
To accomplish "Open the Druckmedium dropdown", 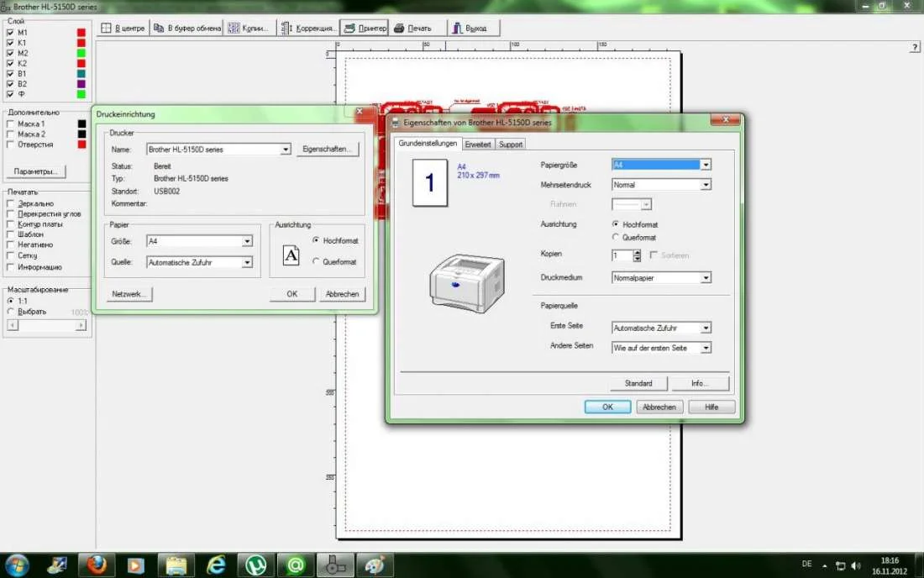I will pos(706,277).
